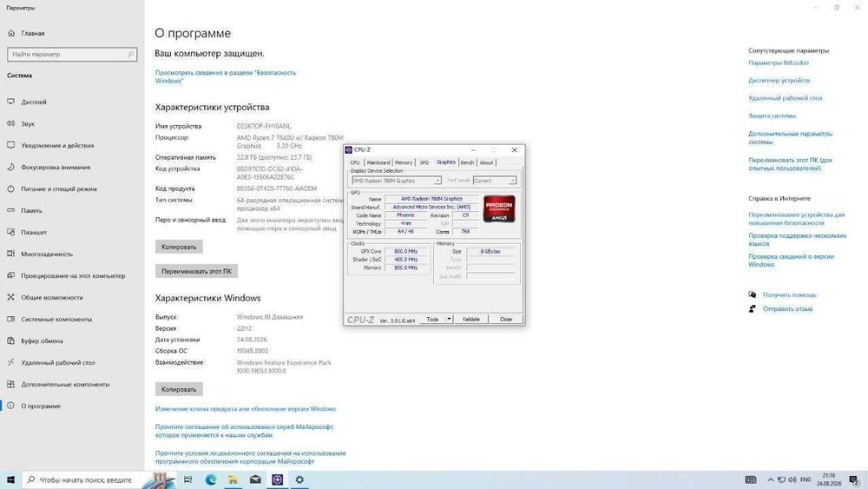The width and height of the screenshot is (868, 489).
Task: Click the Windows Start button
Action: click(10, 479)
